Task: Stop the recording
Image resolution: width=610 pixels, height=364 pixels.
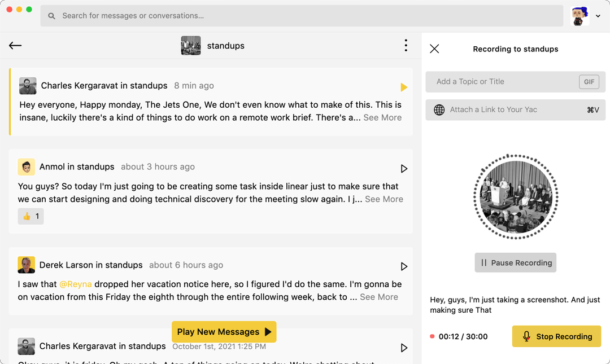Action: 556,336
